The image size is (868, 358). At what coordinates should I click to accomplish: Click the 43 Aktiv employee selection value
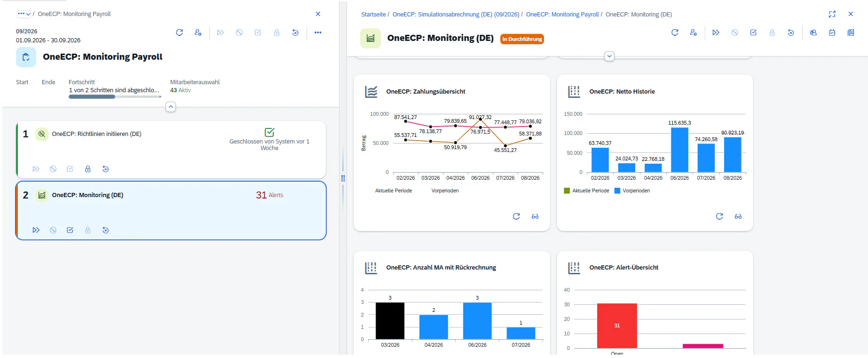pyautogui.click(x=181, y=90)
